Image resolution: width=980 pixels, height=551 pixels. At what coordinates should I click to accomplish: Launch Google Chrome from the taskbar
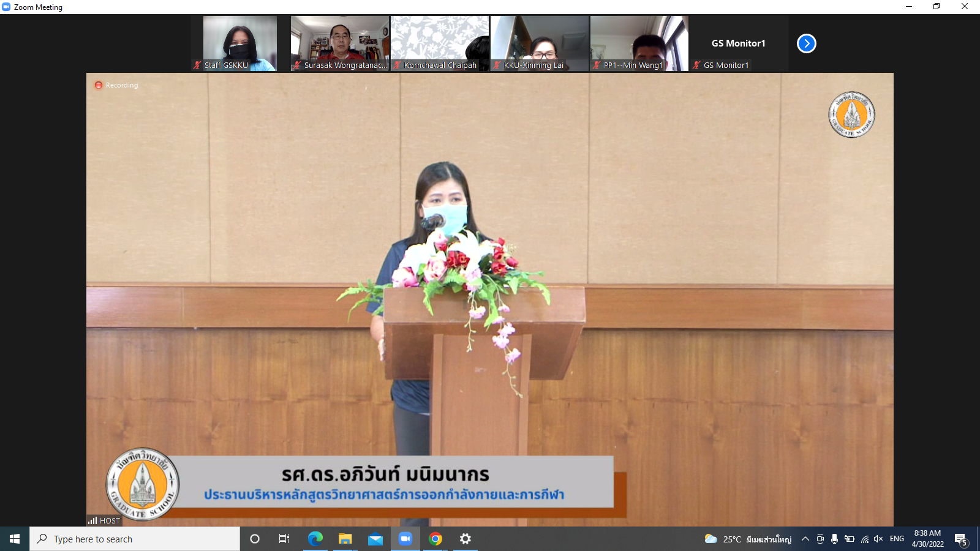[435, 539]
